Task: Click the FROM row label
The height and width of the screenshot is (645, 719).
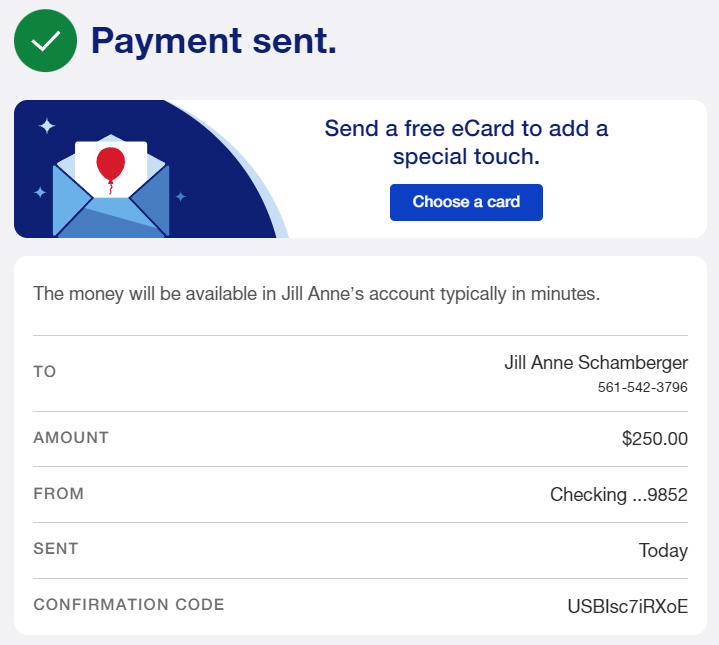Action: click(59, 494)
